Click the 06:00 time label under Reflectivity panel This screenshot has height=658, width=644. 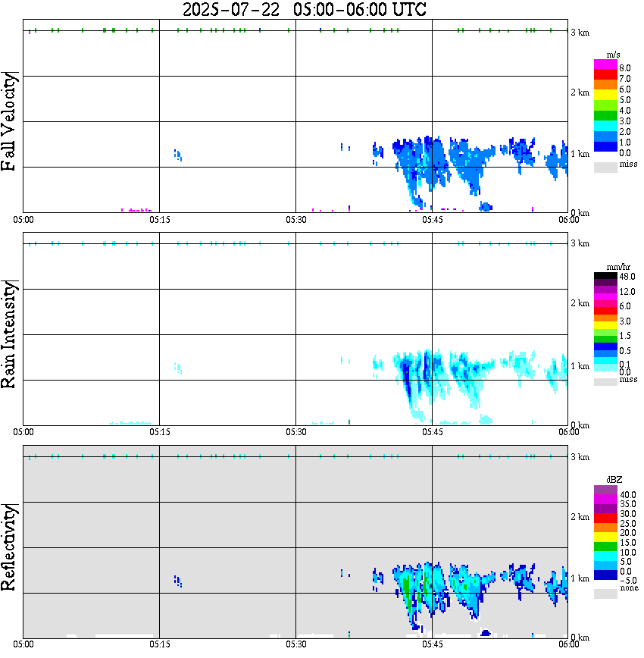coord(569,644)
